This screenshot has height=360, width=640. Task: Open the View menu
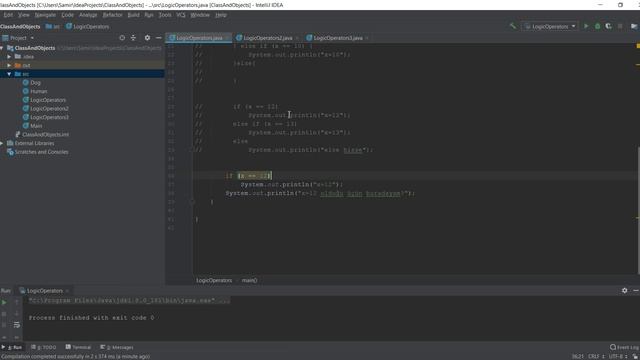tap(24, 15)
